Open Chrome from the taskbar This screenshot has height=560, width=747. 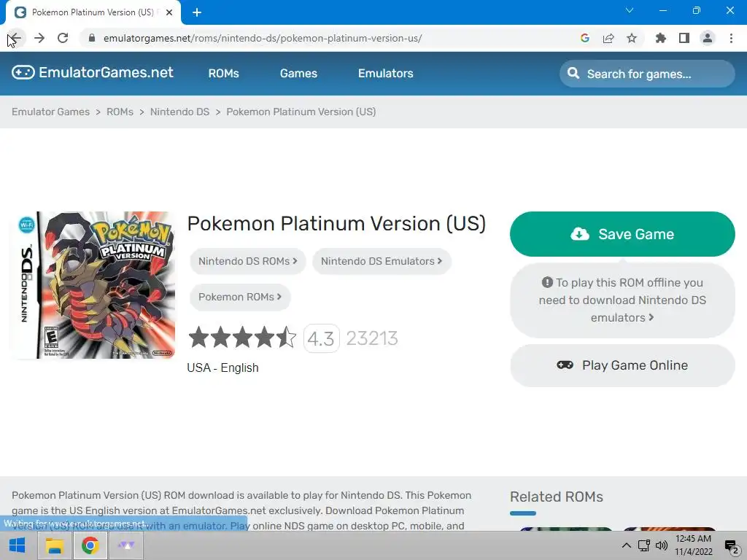(x=90, y=545)
